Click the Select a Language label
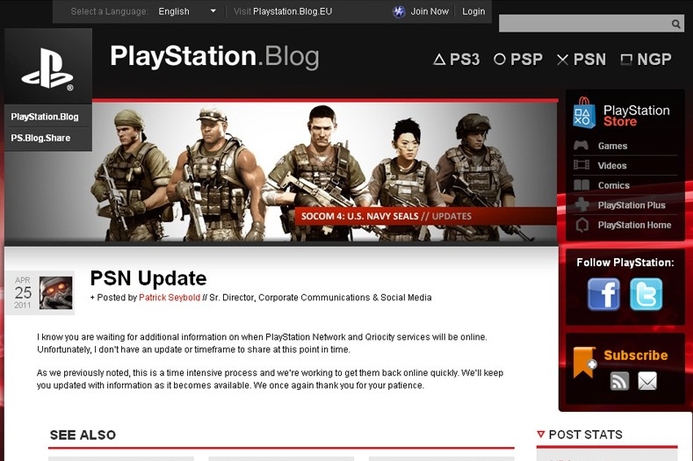This screenshot has width=693, height=461. pyautogui.click(x=109, y=11)
